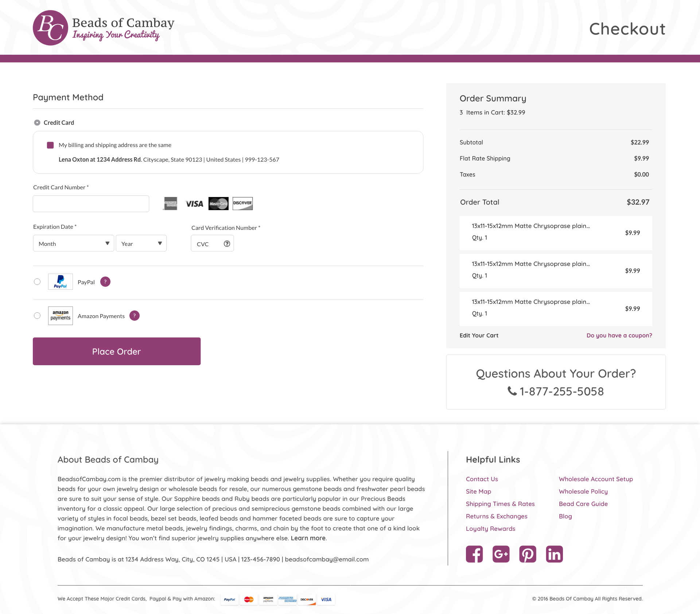Select the PayPal payment radio button
700x614 pixels.
[37, 282]
